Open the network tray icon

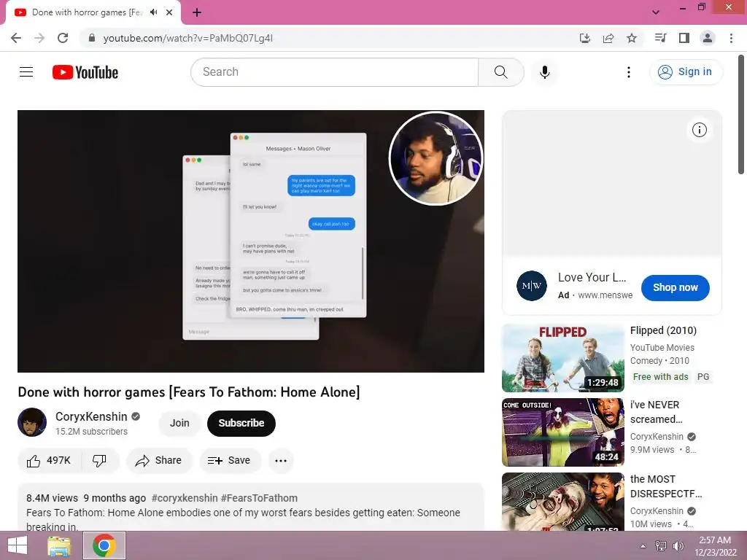661,546
